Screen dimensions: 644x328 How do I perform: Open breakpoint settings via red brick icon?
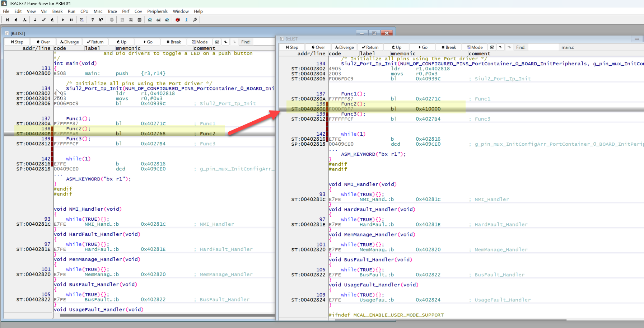[x=177, y=20]
